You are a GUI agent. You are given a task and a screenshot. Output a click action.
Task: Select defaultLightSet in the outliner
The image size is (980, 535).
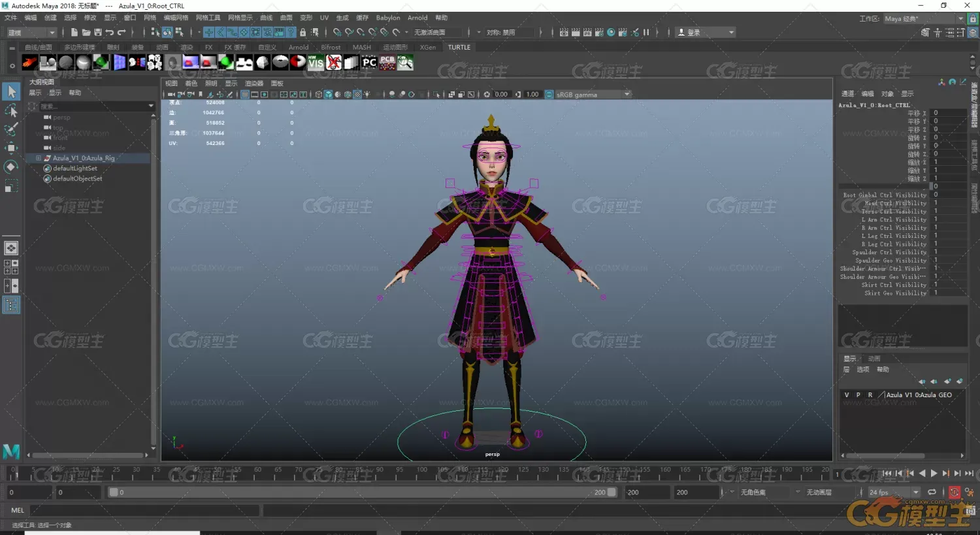(74, 169)
